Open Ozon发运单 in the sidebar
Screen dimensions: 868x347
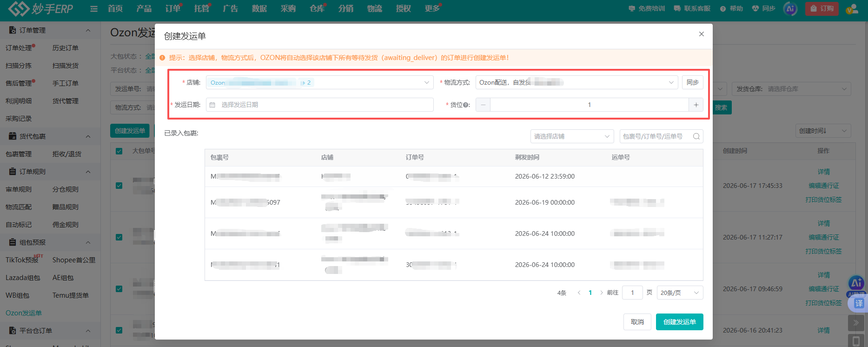pos(24,313)
